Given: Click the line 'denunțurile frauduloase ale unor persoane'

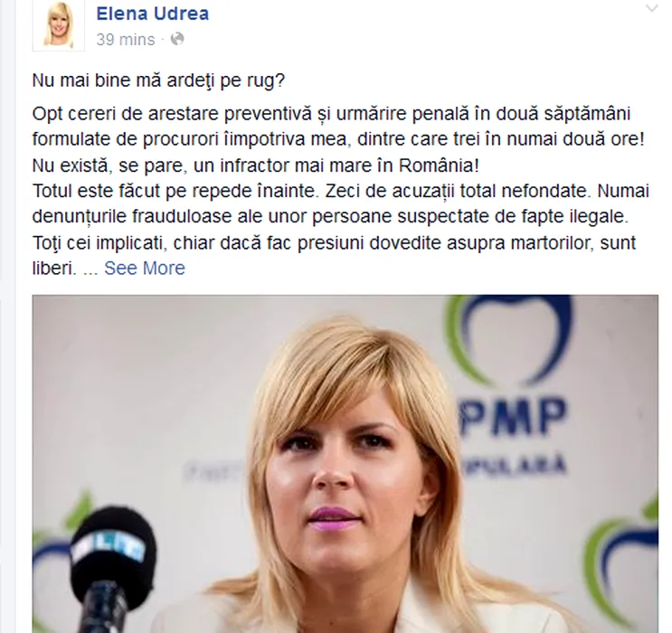Looking at the screenshot, I should (x=330, y=217).
